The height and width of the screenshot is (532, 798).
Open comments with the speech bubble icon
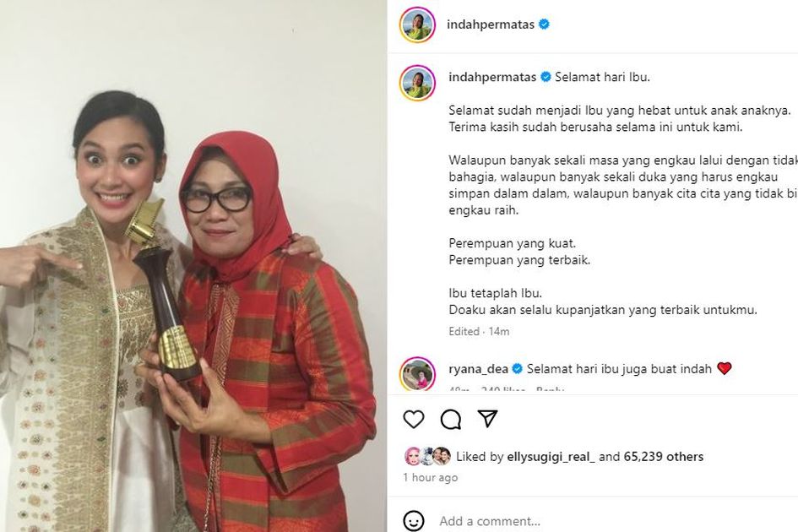pos(451,420)
